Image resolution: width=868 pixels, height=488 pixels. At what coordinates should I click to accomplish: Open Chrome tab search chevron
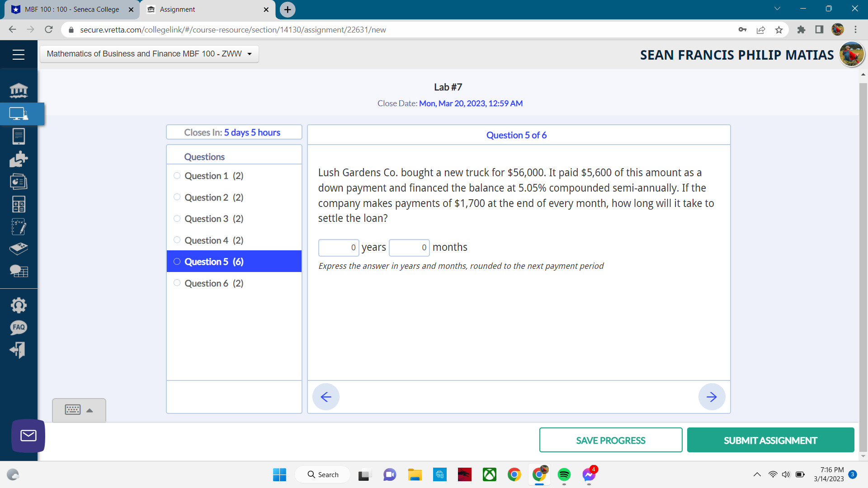coord(777,9)
